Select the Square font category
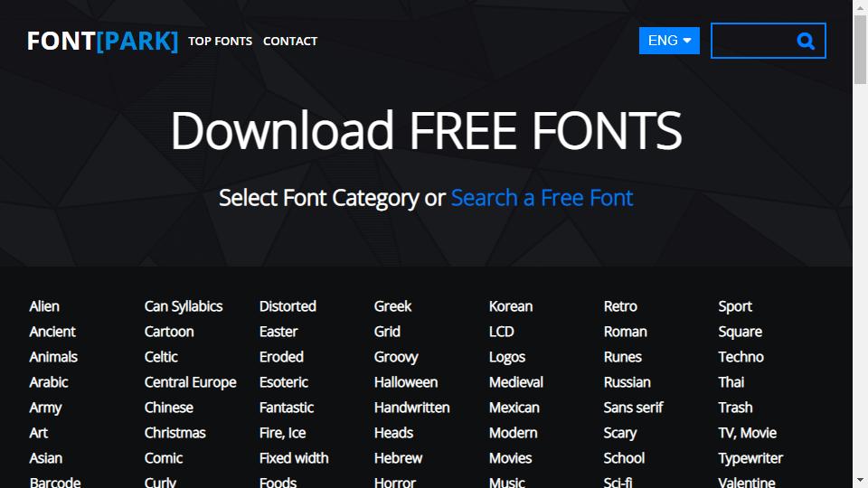This screenshot has width=868, height=488. (741, 332)
